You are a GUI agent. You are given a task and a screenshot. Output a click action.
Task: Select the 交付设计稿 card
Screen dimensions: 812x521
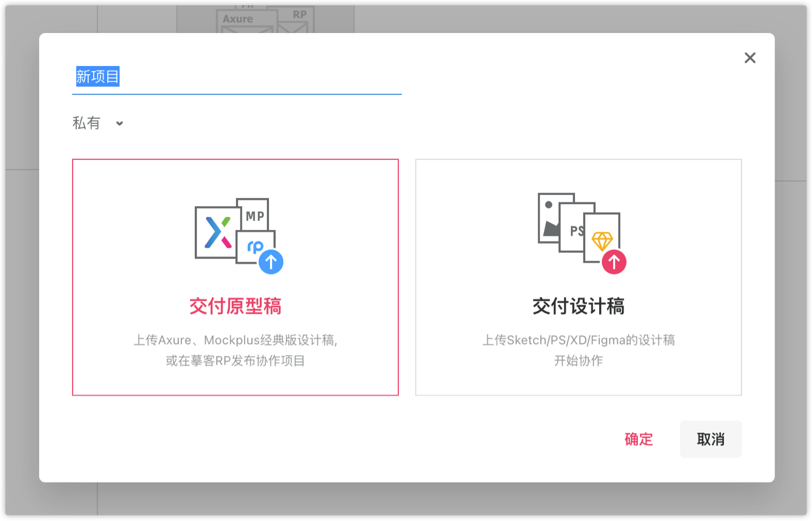[578, 277]
